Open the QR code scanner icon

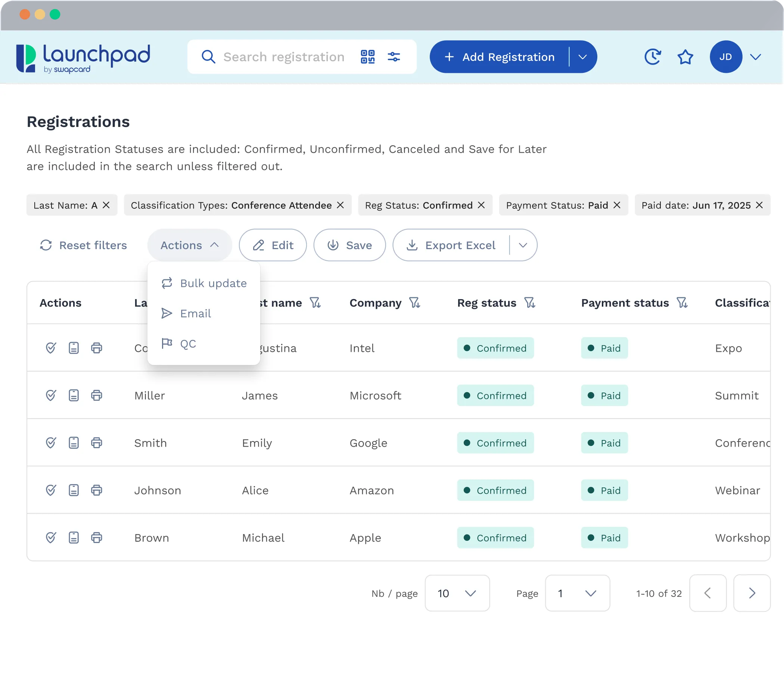(x=367, y=57)
